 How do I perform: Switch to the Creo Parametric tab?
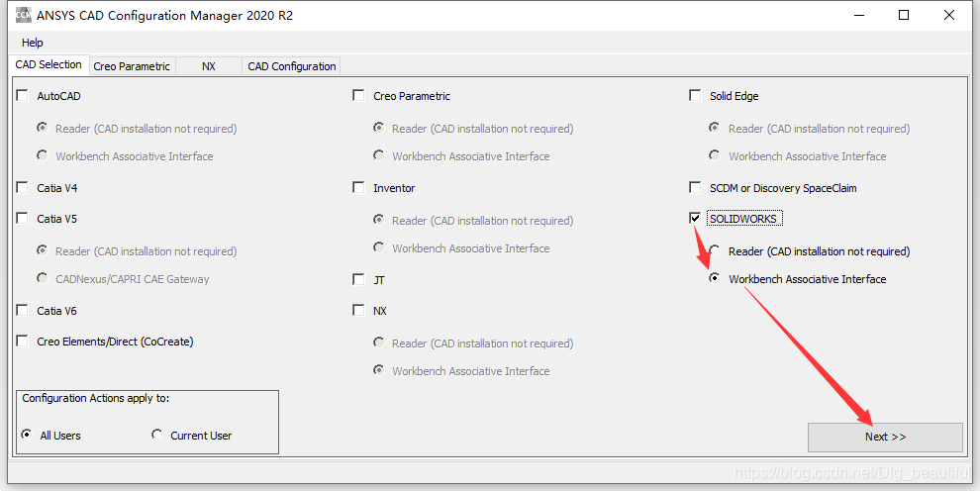132,66
